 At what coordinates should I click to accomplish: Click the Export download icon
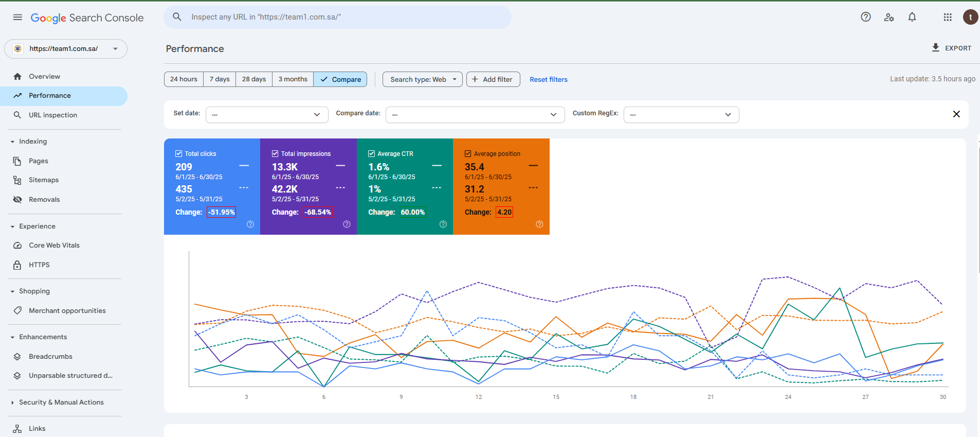point(936,47)
